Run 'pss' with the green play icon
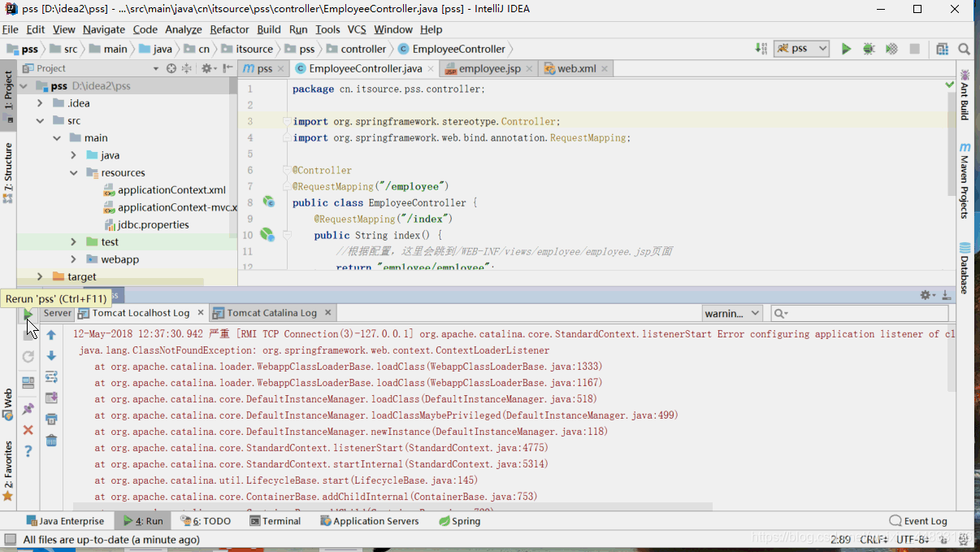The width and height of the screenshot is (980, 552). (x=846, y=49)
